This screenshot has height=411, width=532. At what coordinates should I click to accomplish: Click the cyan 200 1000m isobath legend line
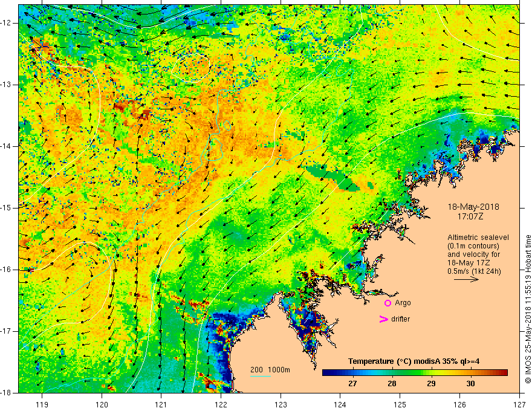pyautogui.click(x=261, y=376)
